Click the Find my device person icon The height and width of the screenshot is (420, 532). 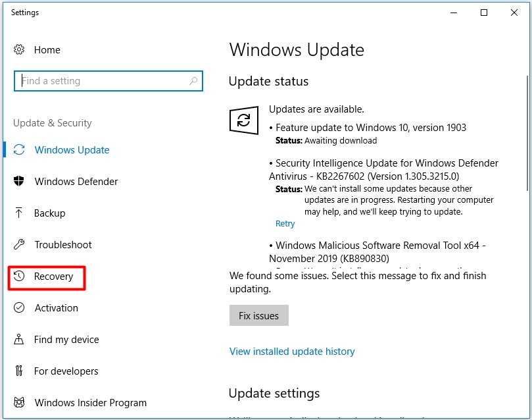(x=19, y=339)
